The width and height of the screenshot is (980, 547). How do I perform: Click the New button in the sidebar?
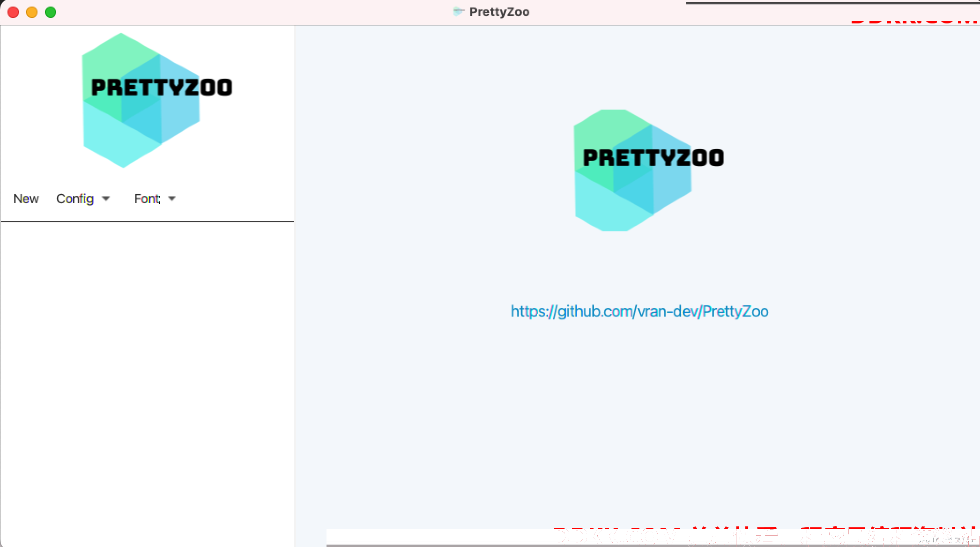[x=26, y=199]
